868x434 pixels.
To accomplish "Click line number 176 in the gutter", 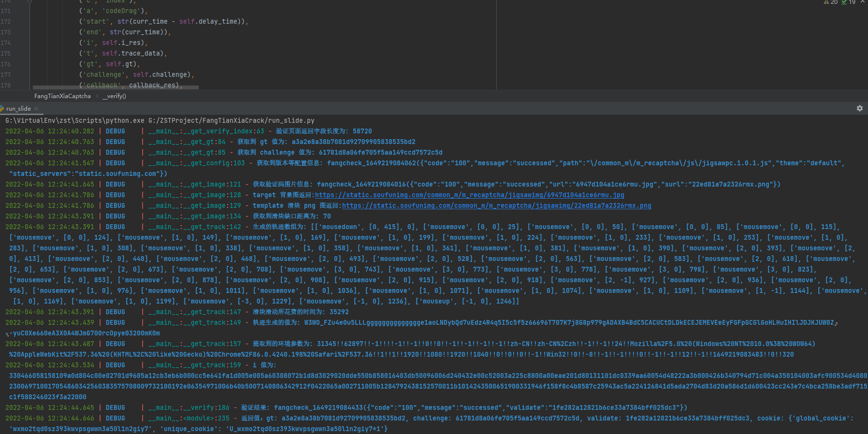I will pyautogui.click(x=6, y=64).
